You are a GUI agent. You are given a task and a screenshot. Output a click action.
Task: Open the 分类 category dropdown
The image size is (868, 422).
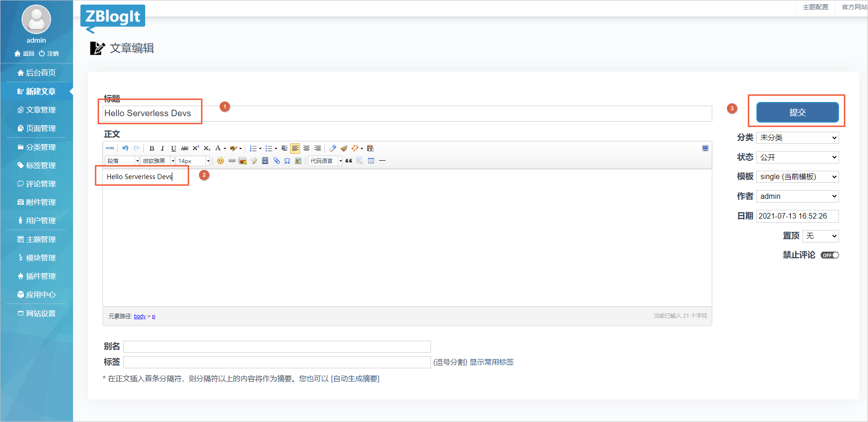click(x=798, y=138)
